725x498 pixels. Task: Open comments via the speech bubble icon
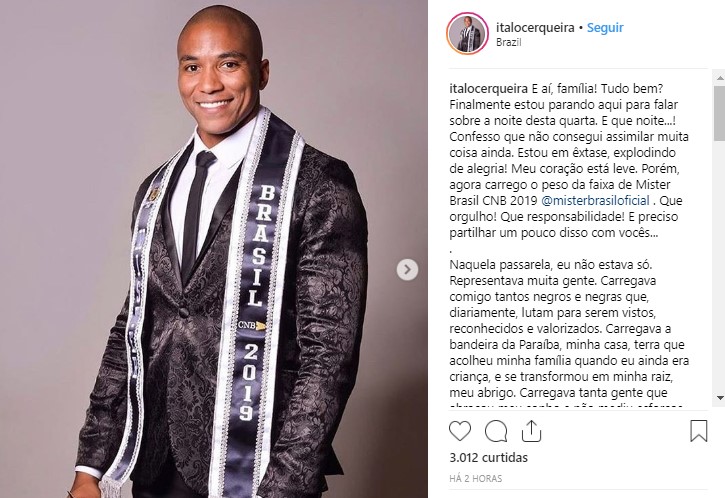coord(496,431)
